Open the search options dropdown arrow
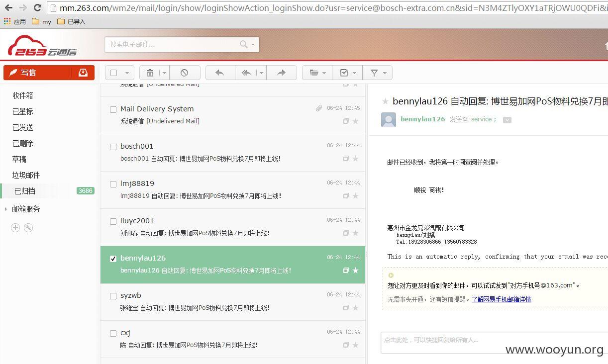The width and height of the screenshot is (608, 364). coord(253,45)
